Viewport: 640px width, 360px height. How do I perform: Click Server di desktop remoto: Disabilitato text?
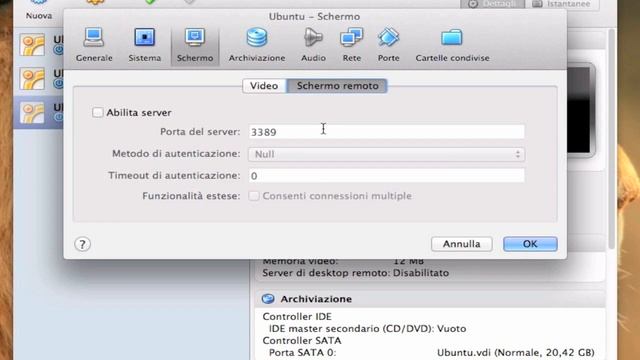[x=356, y=273]
